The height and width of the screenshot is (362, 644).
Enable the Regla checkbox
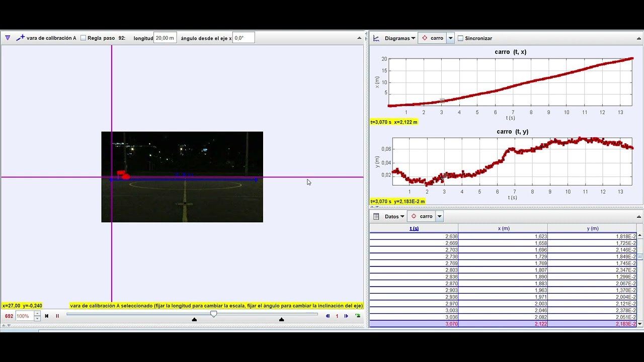pos(84,38)
